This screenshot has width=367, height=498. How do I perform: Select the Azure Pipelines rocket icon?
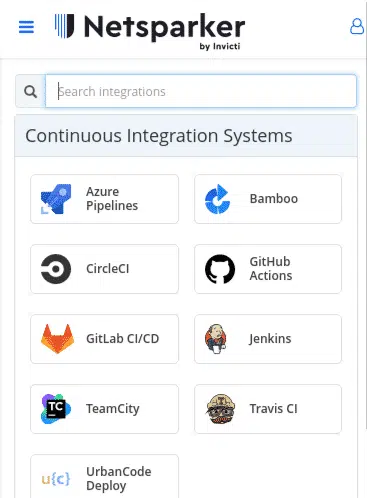tap(56, 199)
